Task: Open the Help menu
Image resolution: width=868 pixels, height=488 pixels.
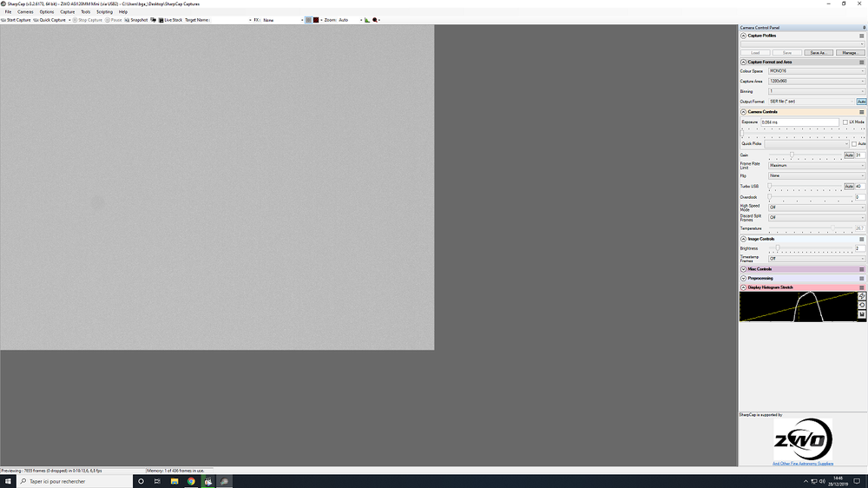Action: pyautogui.click(x=123, y=11)
